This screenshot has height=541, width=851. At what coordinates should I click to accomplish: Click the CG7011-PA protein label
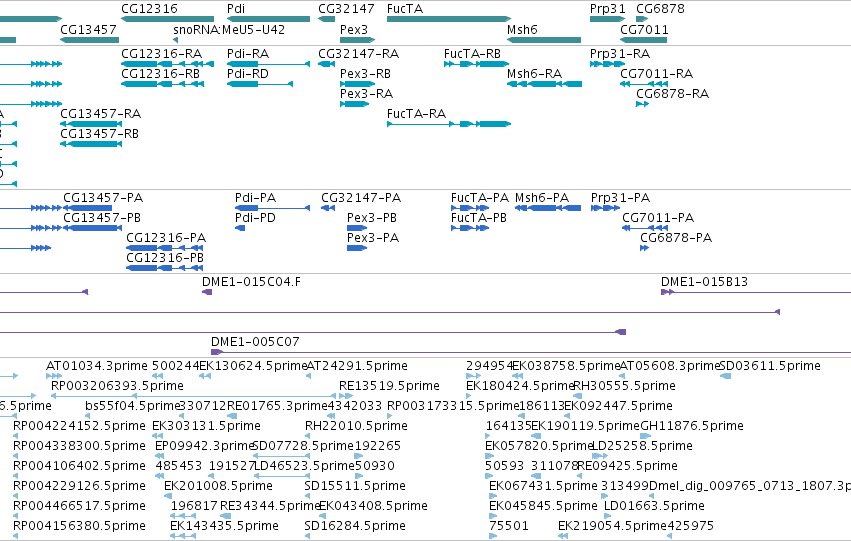(x=658, y=218)
